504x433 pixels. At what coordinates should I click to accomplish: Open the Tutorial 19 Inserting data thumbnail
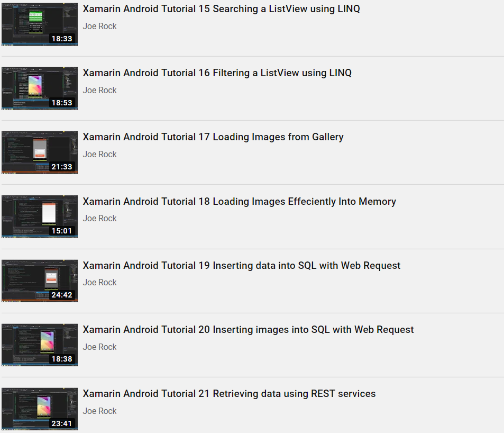pos(40,281)
